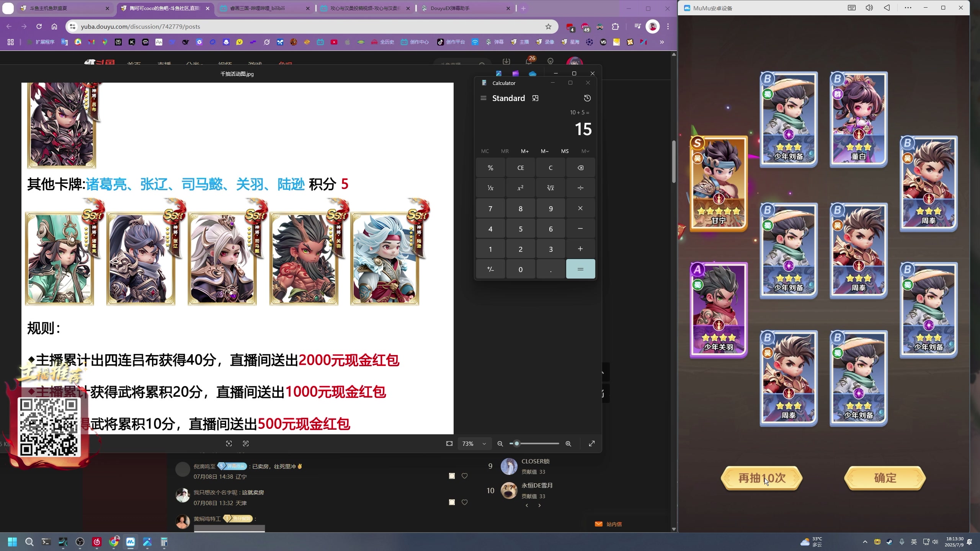This screenshot has height=551, width=980.
Task: Go to next contribution ranking page
Action: pyautogui.click(x=539, y=505)
